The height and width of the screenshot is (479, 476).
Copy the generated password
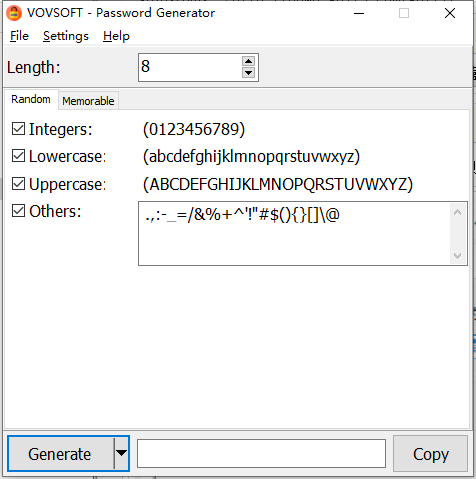click(x=431, y=453)
